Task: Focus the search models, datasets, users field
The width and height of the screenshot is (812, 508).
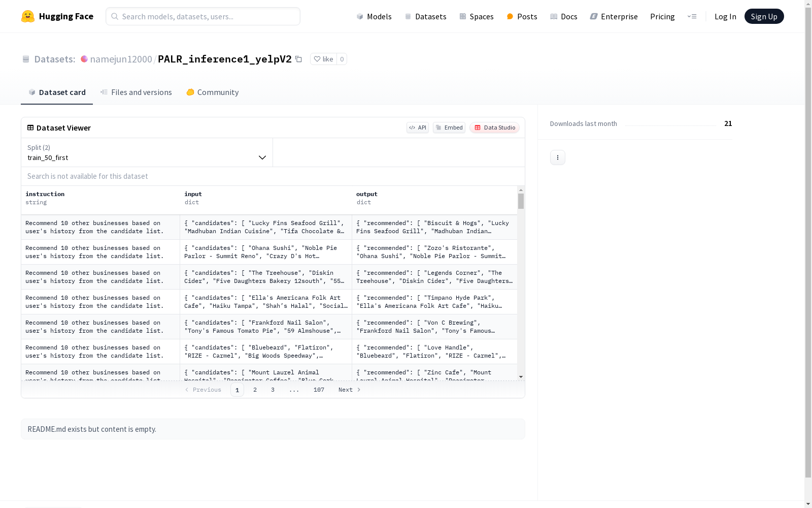Action: (203, 16)
